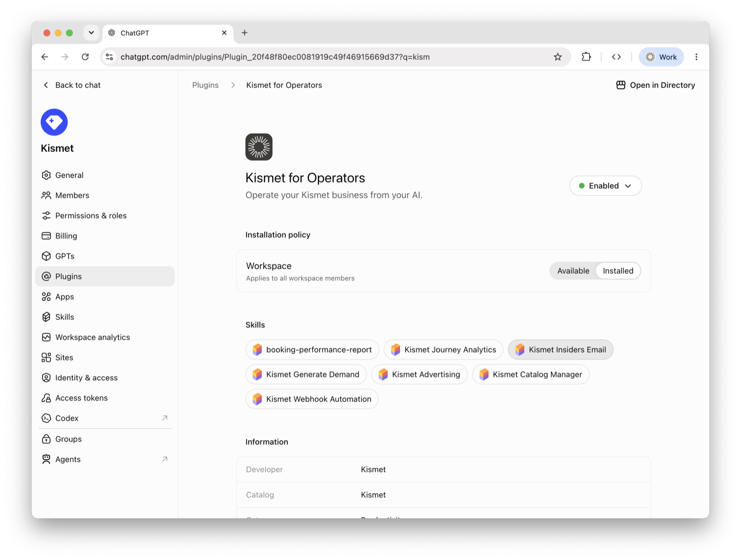Open the Kismet Insiders Email skill
This screenshot has width=741, height=560.
pyautogui.click(x=560, y=349)
